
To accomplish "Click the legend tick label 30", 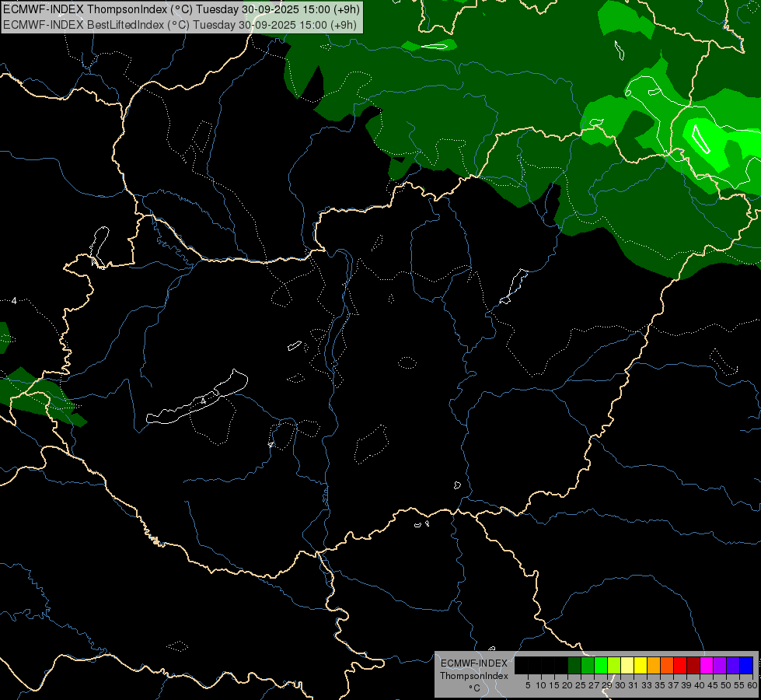I will 620,685.
